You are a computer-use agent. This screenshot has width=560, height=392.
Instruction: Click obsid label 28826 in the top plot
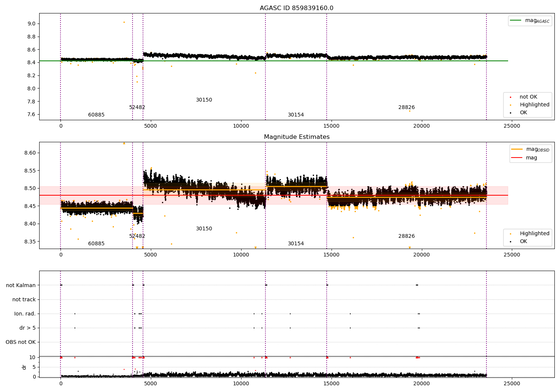click(x=407, y=108)
